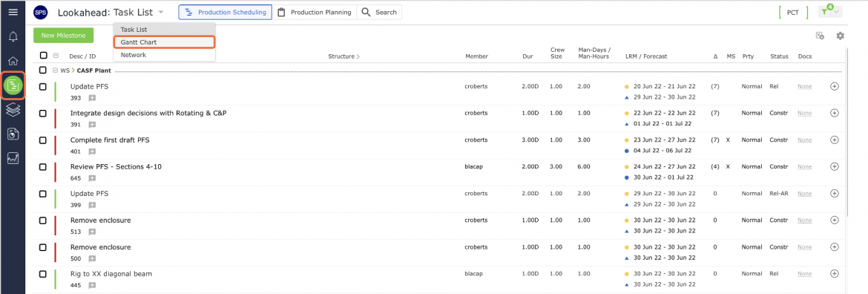The width and height of the screenshot is (868, 294).
Task: Open Docs None link for Update PFS 393
Action: click(x=804, y=86)
